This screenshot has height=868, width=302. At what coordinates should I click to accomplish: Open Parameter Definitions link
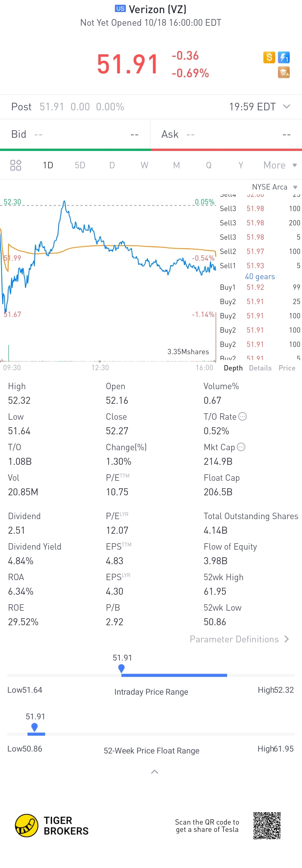(x=239, y=639)
